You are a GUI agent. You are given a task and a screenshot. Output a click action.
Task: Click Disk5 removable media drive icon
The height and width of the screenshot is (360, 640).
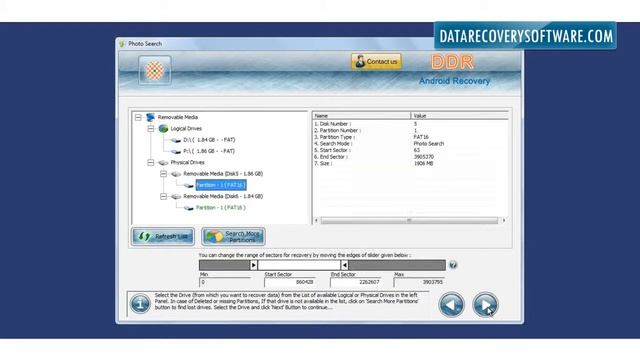[x=176, y=174]
